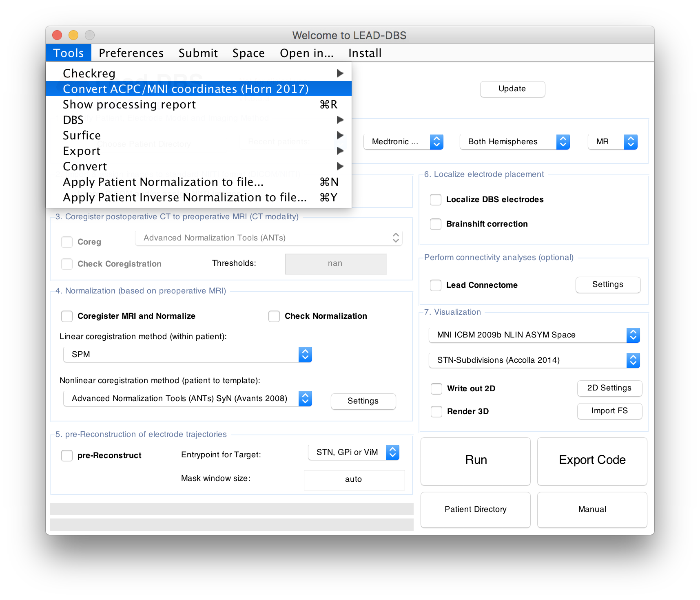Click the blue arrows on SPM coregistration dropdown
The width and height of the screenshot is (700, 600).
pos(305,355)
